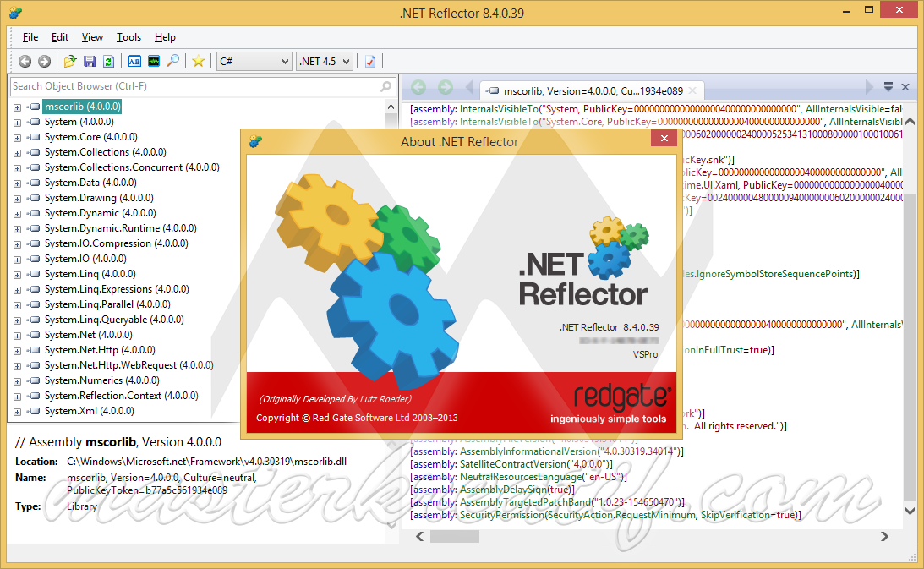Click the NeutralResourcesLanguage attribute line
Screen dimensions: 924x569
pyautogui.click(x=518, y=477)
